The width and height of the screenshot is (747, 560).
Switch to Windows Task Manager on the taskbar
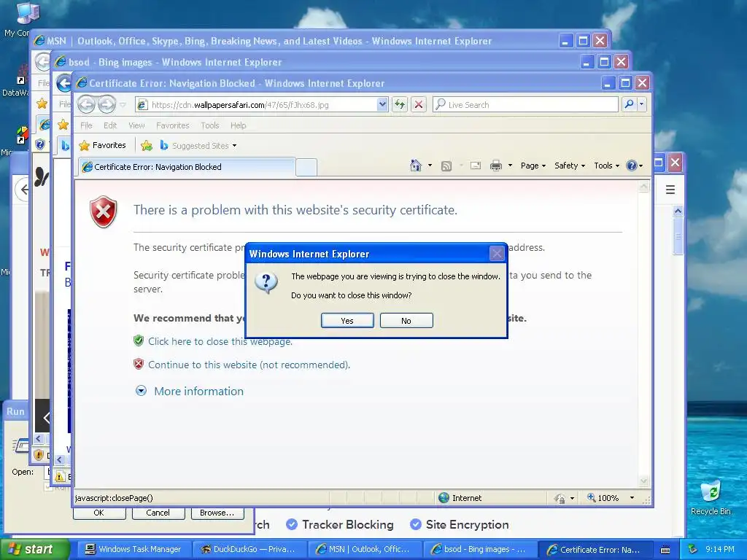[x=133, y=549]
